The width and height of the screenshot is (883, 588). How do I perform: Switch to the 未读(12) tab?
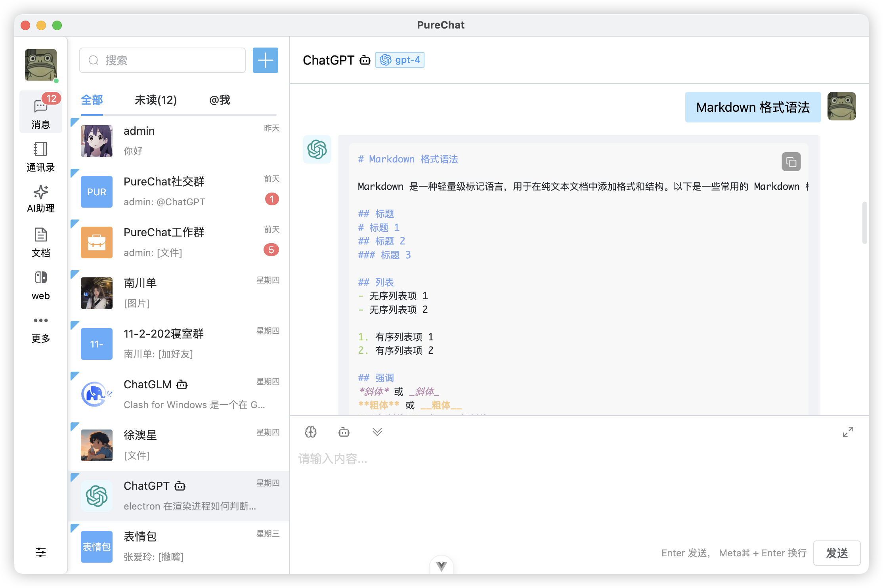click(156, 100)
